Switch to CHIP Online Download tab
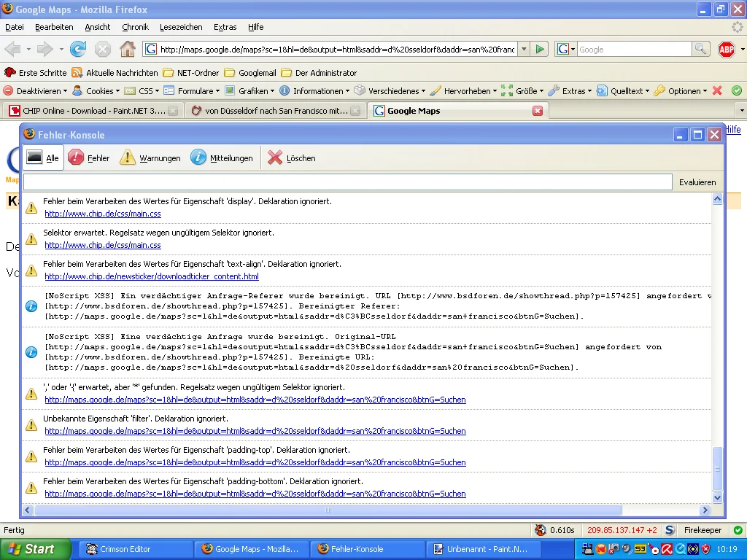 coord(88,111)
